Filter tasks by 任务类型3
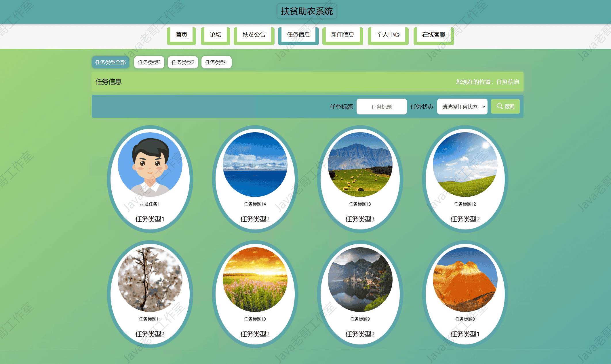This screenshot has height=364, width=611. pos(149,62)
